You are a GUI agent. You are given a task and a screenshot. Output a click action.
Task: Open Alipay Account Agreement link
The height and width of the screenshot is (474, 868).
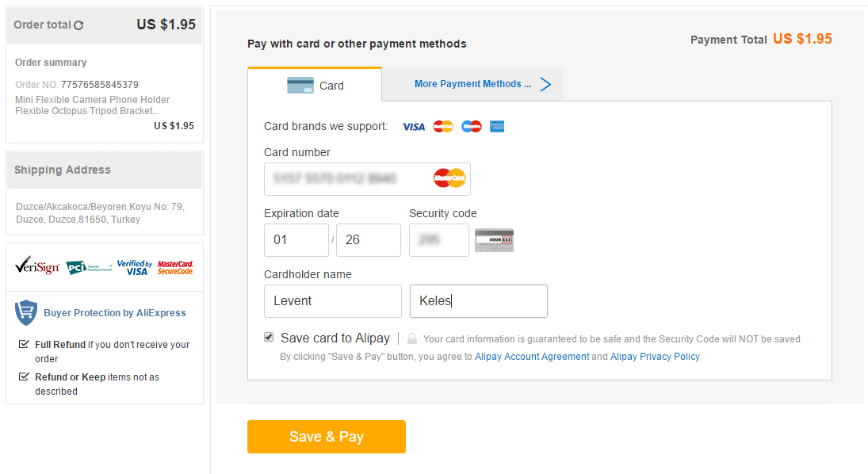click(532, 357)
